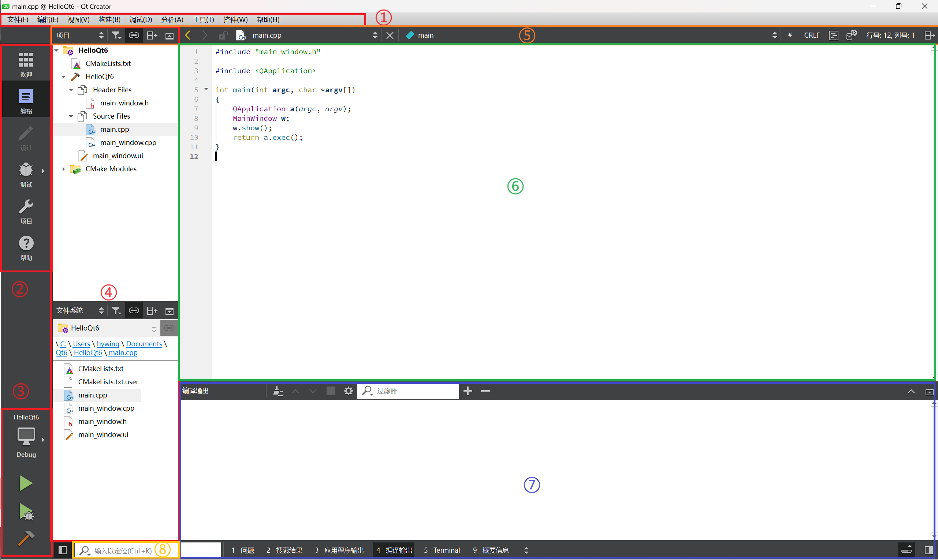
Task: Filter the file system view
Action: point(116,311)
